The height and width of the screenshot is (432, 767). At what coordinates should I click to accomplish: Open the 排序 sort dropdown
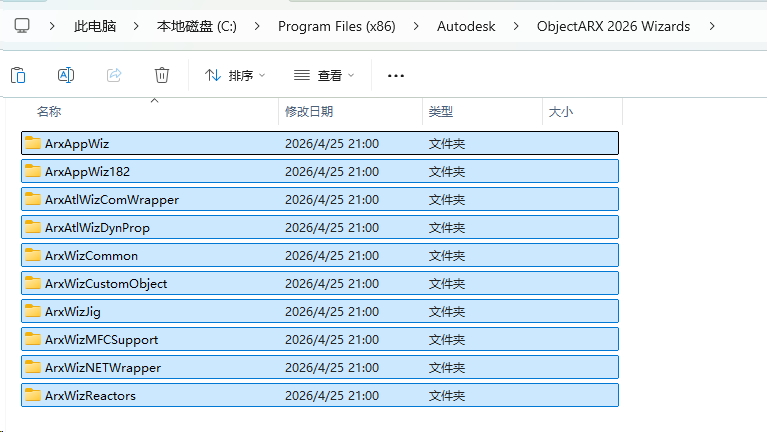pyautogui.click(x=235, y=75)
